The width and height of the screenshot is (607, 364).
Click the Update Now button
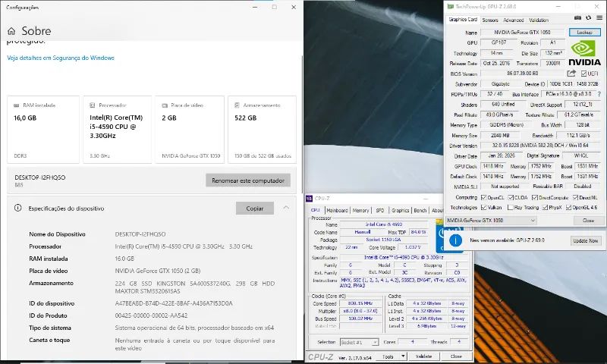tap(586, 240)
